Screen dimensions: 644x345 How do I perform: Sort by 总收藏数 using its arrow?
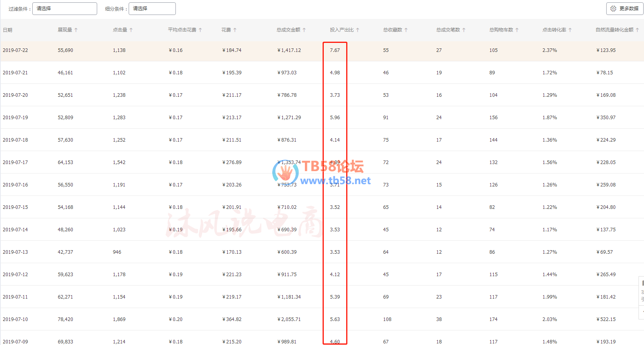tap(406, 30)
